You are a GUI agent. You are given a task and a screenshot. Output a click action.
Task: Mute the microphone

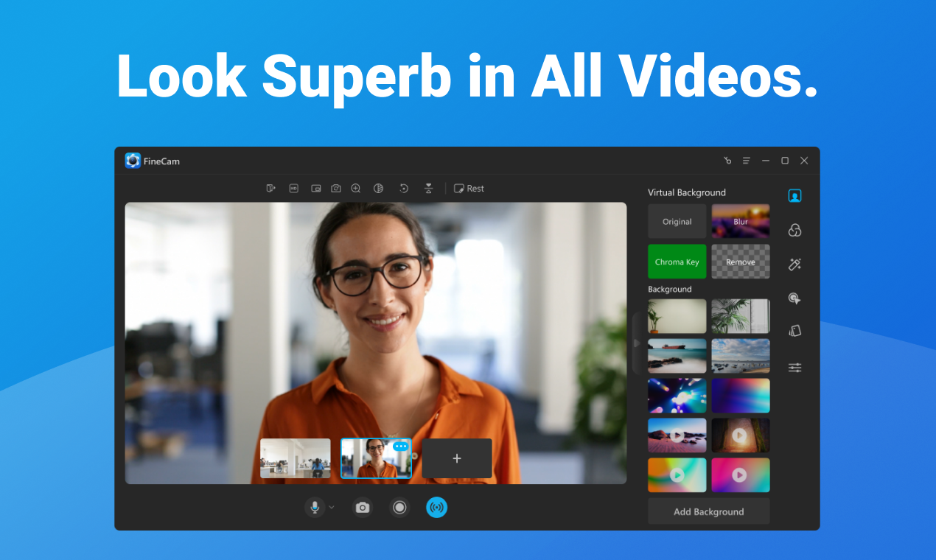(x=315, y=507)
